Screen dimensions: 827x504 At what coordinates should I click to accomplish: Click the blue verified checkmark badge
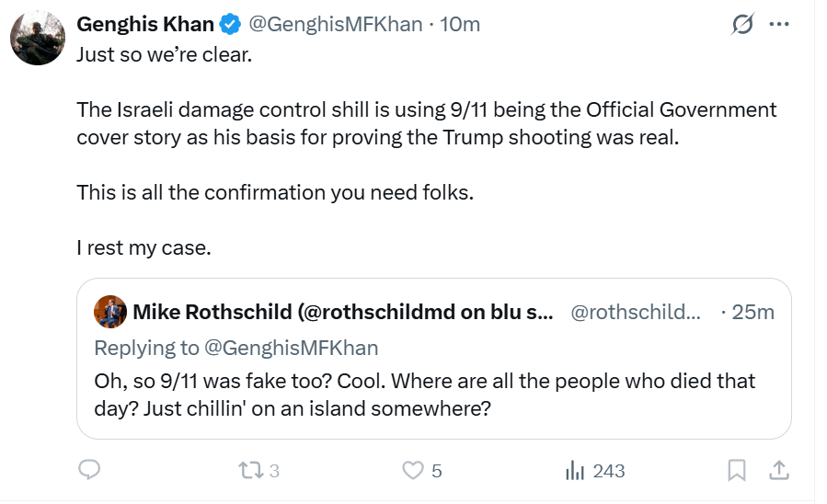click(229, 25)
